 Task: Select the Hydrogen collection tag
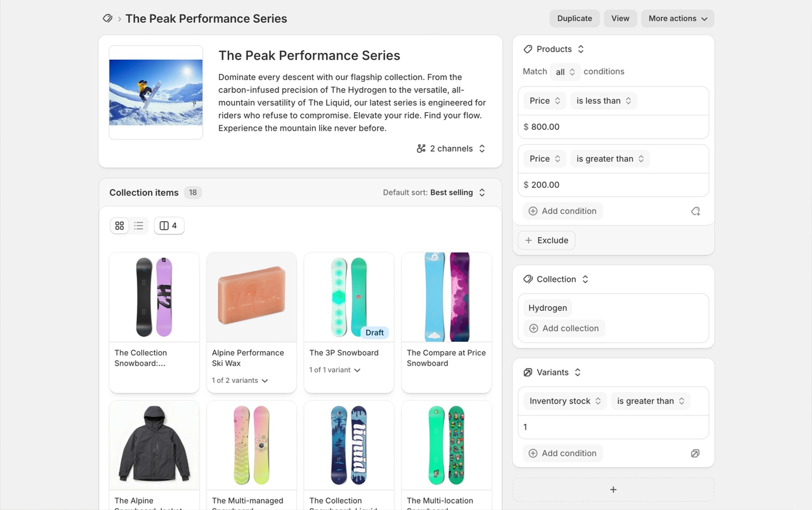(548, 308)
